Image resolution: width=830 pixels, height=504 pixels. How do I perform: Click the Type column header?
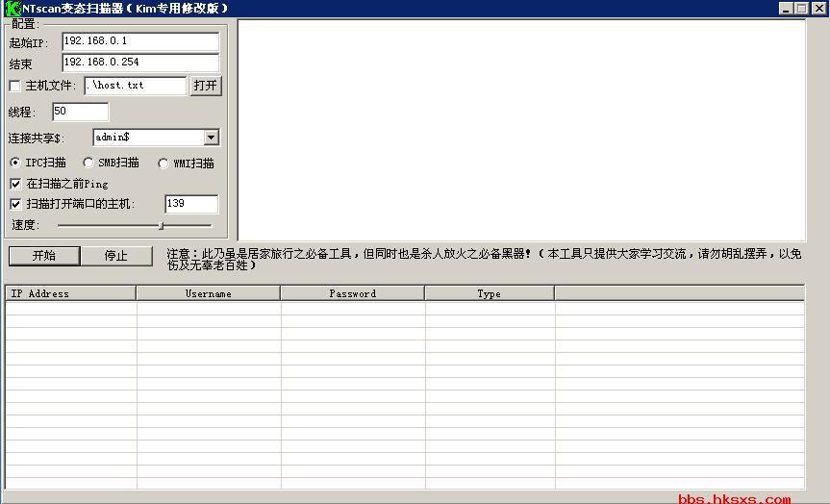pyautogui.click(x=490, y=293)
